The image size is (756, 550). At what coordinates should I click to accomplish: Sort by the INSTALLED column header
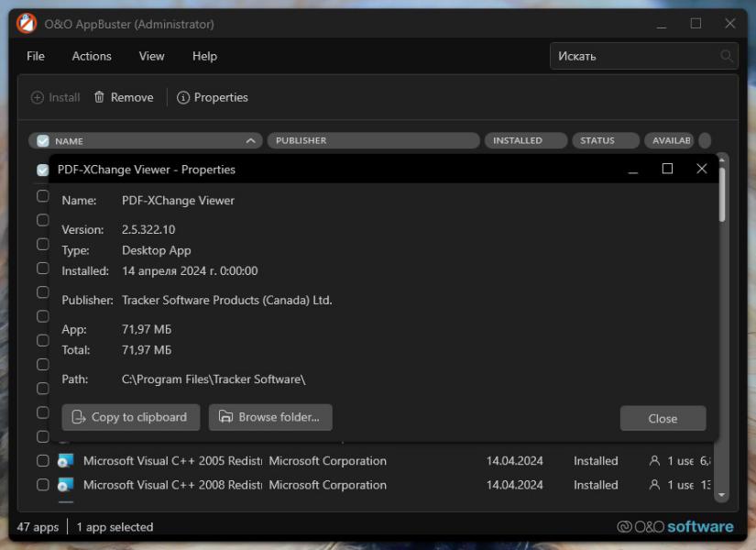coord(526,140)
